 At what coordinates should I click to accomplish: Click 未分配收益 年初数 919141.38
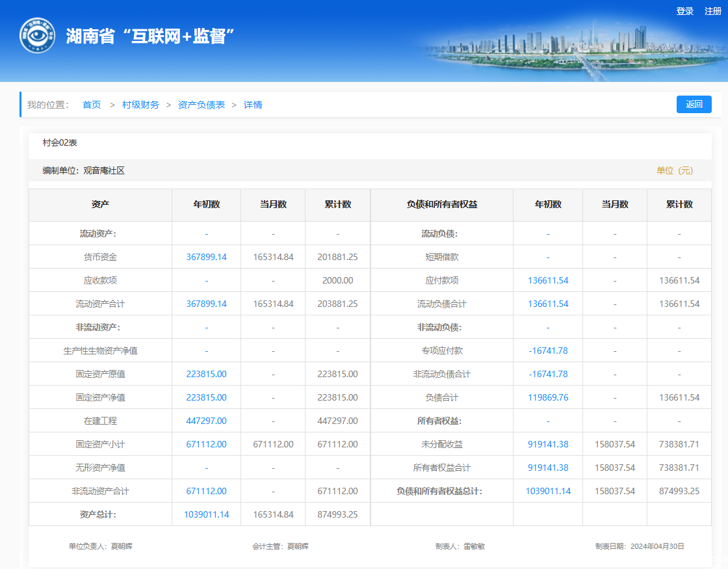tap(548, 444)
